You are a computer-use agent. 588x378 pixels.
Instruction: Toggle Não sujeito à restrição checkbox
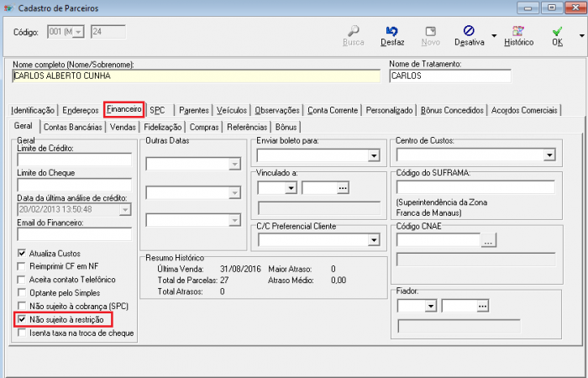point(22,320)
